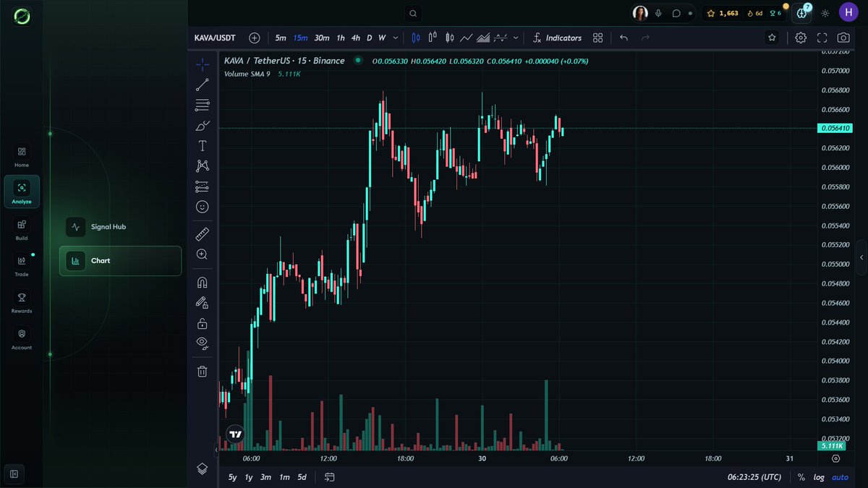This screenshot has width=868, height=488.
Task: Open the Fibonacci retracement tool group
Action: coord(203,106)
